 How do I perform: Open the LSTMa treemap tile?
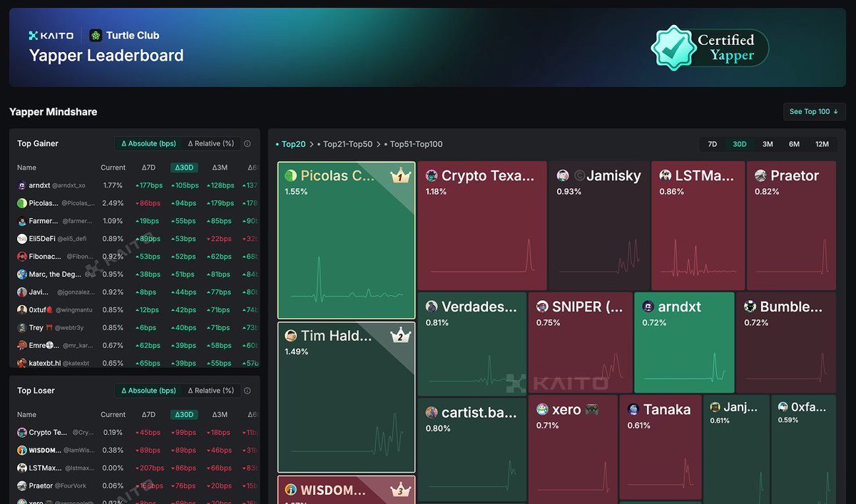(x=698, y=226)
